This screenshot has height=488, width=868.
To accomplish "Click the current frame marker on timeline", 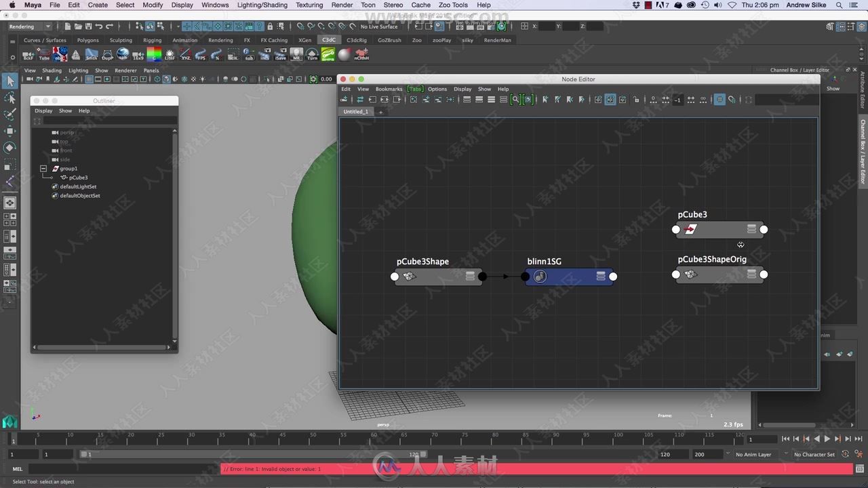I will (13, 440).
